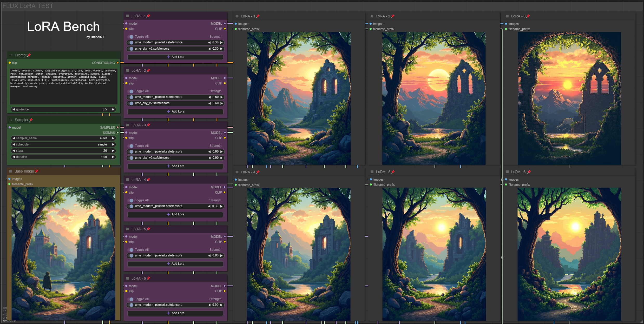The height and width of the screenshot is (324, 644).
Task: Click the red pin on Base Image
Action: pos(36,171)
